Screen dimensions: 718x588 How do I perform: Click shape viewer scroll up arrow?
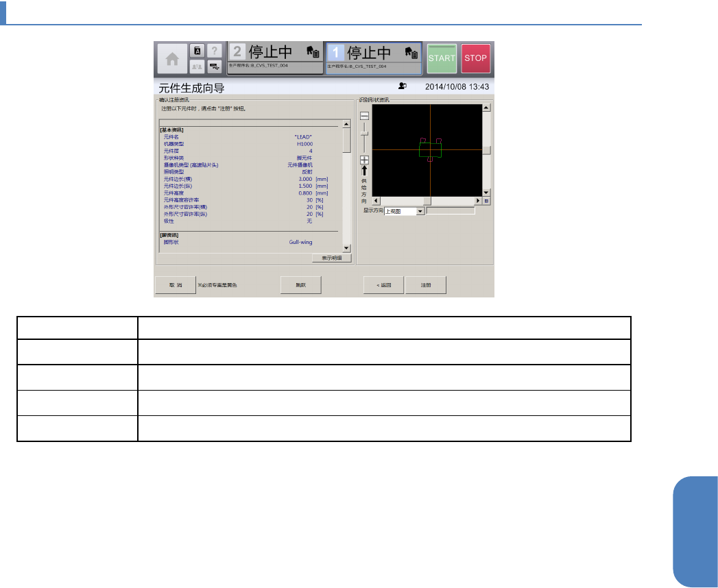(486, 108)
